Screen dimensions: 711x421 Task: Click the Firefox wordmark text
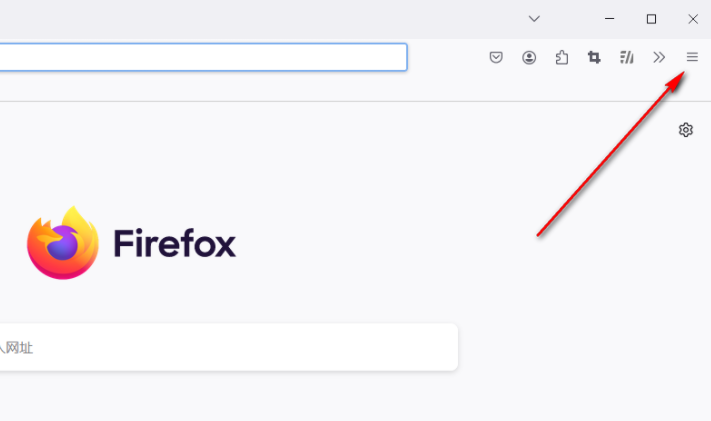175,243
